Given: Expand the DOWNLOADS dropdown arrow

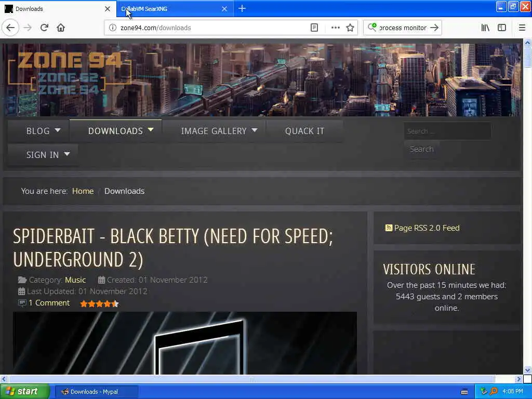Looking at the screenshot, I should tap(151, 130).
